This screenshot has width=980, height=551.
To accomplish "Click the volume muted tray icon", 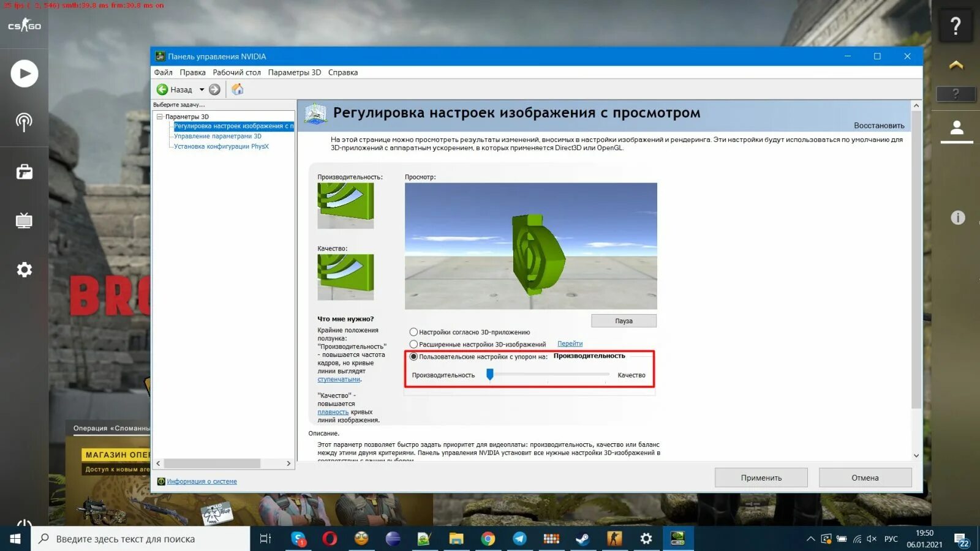I will 872,539.
